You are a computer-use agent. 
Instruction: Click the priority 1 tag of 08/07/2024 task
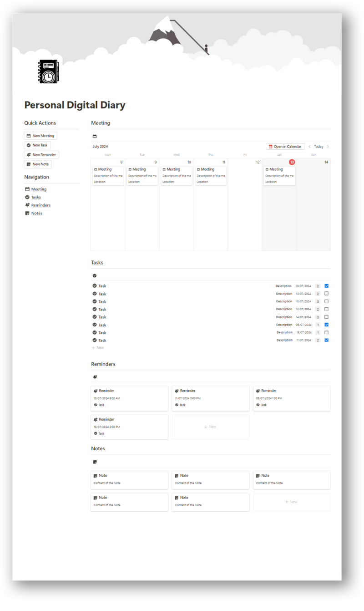click(318, 325)
